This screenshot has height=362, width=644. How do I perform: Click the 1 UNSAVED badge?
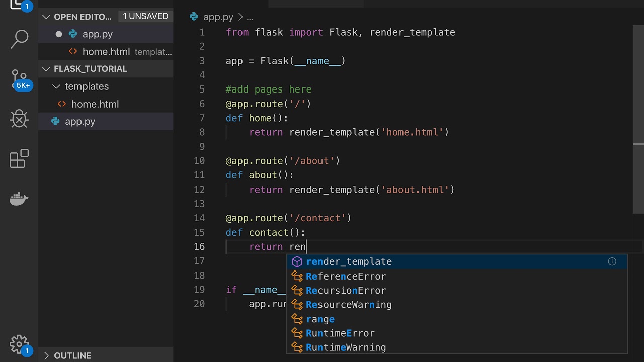(x=145, y=16)
